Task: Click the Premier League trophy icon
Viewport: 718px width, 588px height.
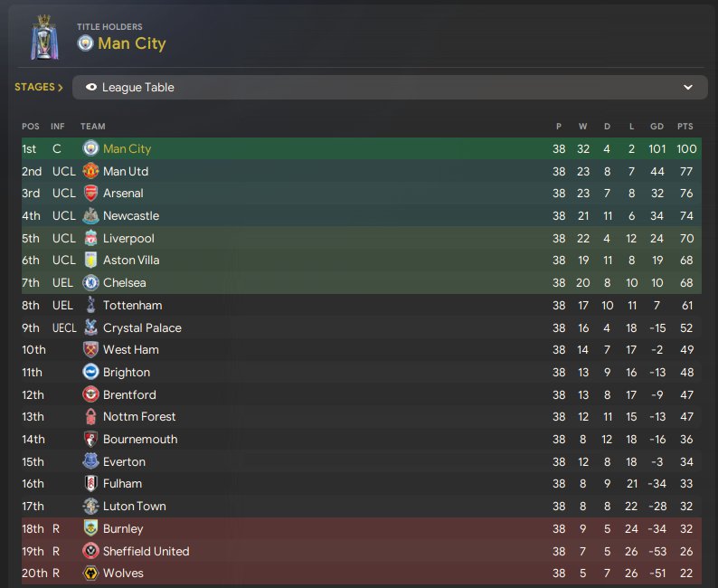Action: click(44, 38)
